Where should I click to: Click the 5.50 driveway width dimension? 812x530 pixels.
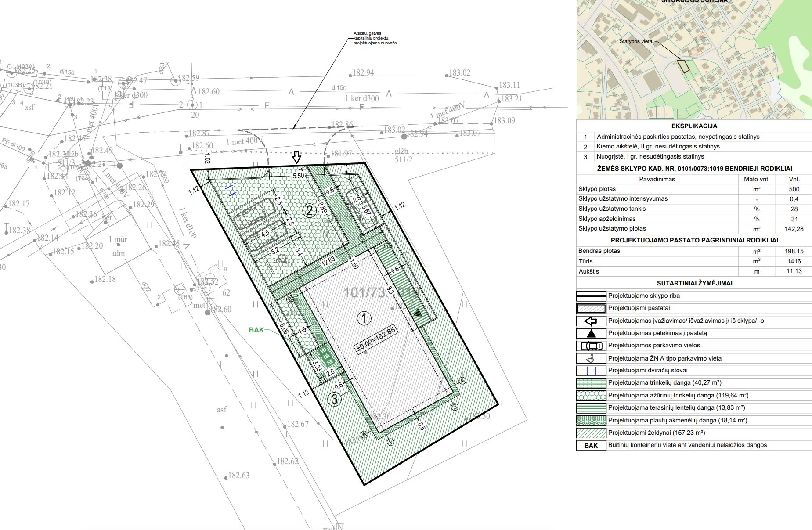[298, 176]
